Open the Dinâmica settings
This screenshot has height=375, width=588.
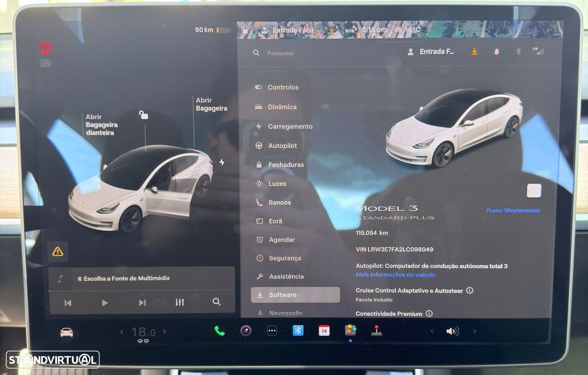(276, 107)
